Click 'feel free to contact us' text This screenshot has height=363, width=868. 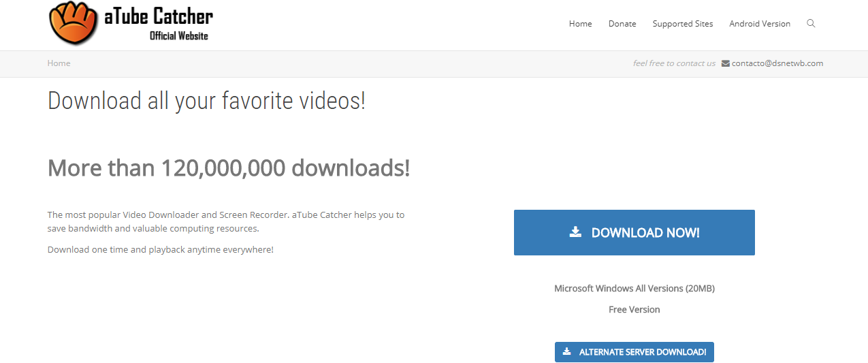[674, 63]
